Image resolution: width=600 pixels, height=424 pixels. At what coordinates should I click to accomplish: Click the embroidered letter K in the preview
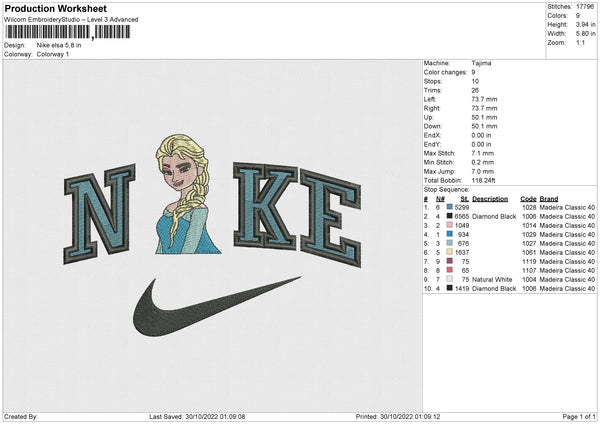(x=265, y=206)
